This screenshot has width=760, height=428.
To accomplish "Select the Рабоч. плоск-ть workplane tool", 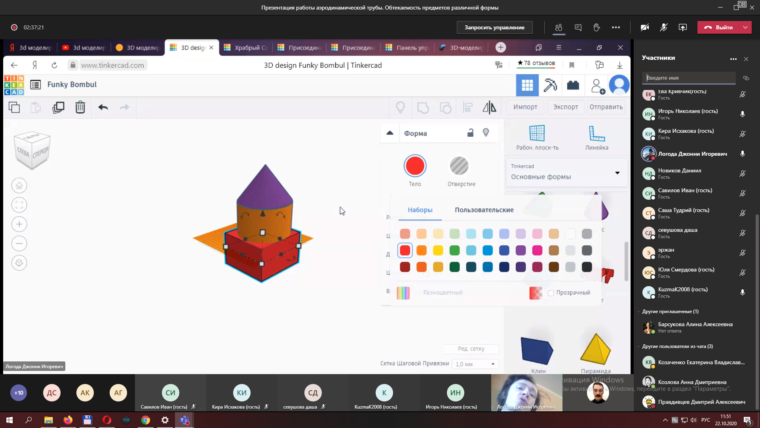I will pyautogui.click(x=537, y=137).
